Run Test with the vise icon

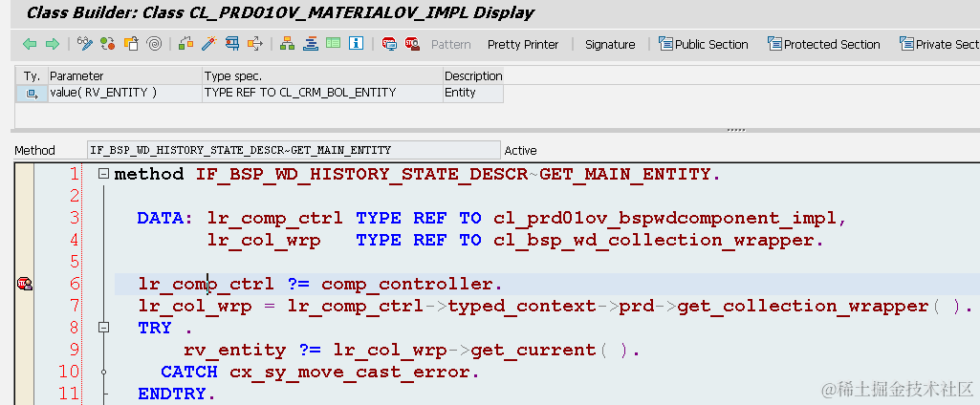click(x=232, y=44)
